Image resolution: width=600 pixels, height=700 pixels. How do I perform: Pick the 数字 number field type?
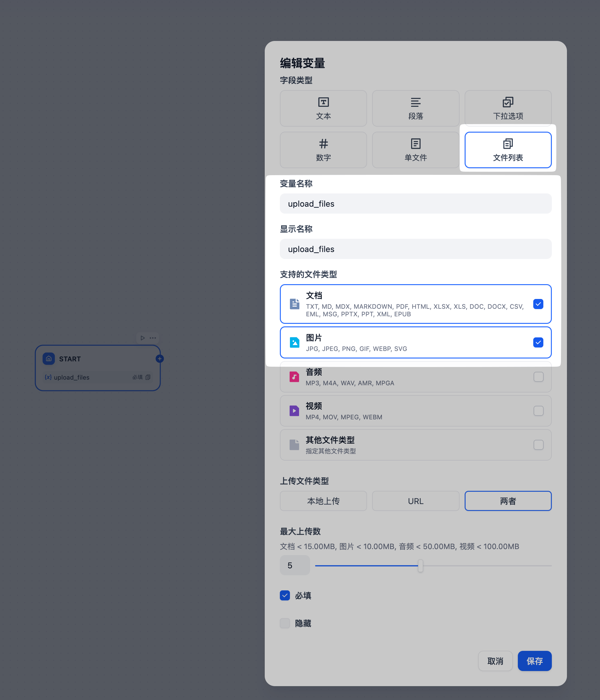pos(323,150)
